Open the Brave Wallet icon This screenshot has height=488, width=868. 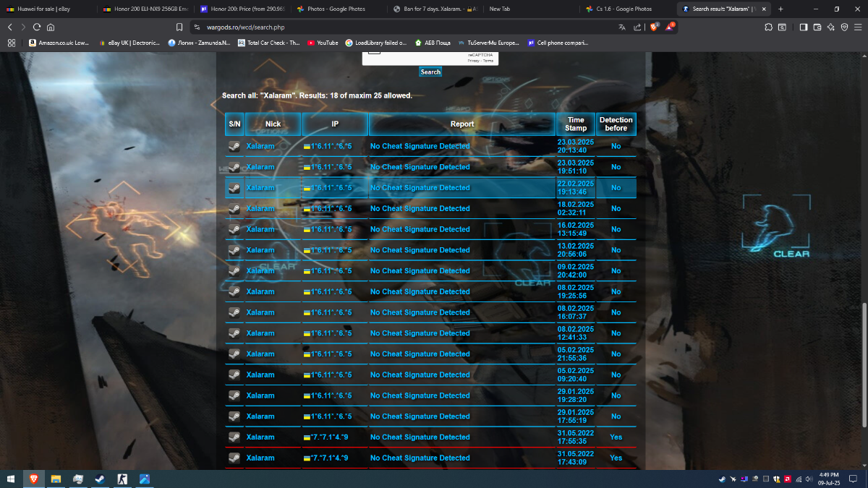click(x=817, y=27)
